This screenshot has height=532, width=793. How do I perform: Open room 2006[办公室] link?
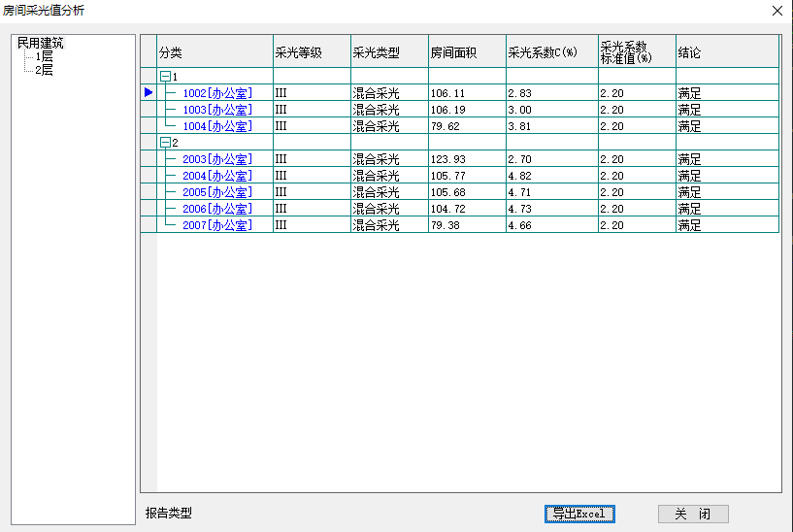pyautogui.click(x=216, y=209)
